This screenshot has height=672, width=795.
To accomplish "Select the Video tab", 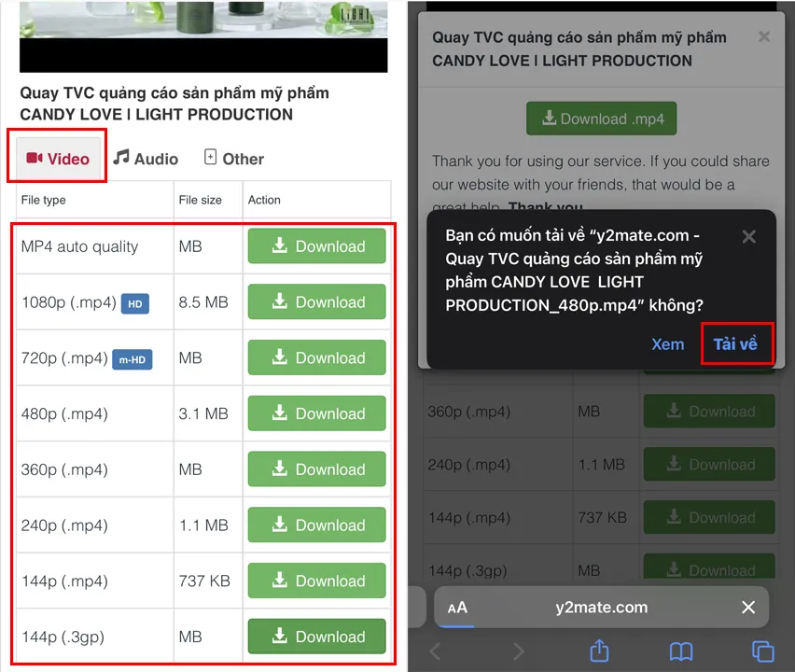I will (x=58, y=159).
